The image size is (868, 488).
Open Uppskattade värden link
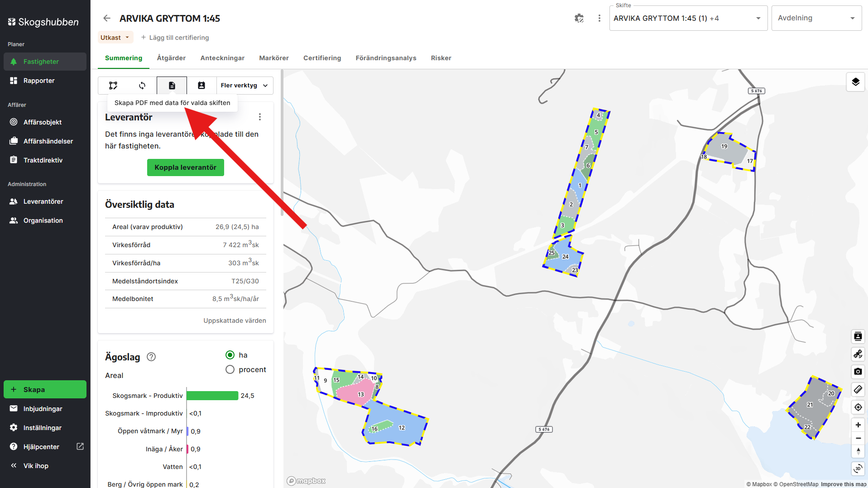pos(235,321)
